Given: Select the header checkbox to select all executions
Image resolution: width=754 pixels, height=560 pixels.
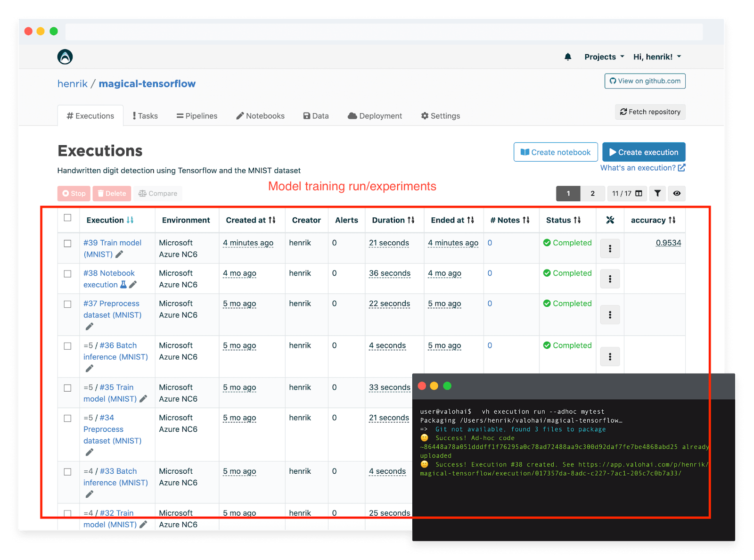Looking at the screenshot, I should coord(67,217).
